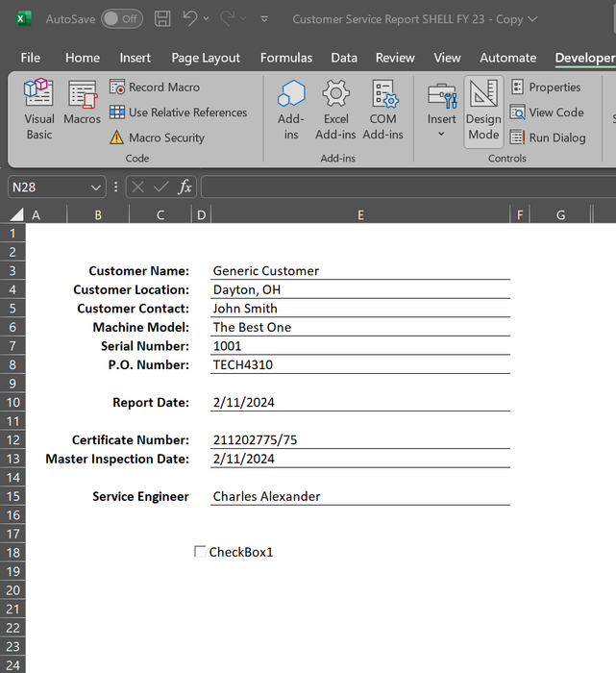Select column G header

point(560,214)
